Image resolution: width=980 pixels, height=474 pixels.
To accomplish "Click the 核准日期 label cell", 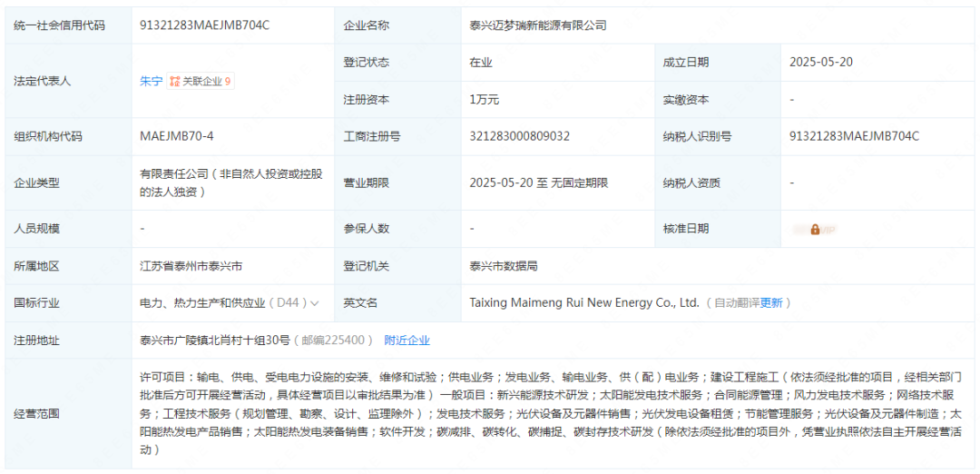I will pos(718,229).
